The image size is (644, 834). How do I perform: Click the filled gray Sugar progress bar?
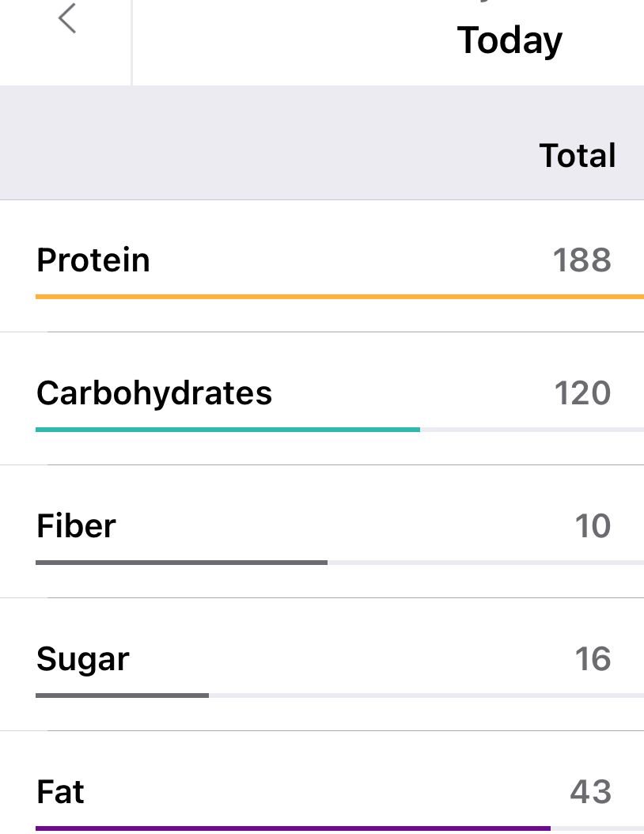click(122, 696)
